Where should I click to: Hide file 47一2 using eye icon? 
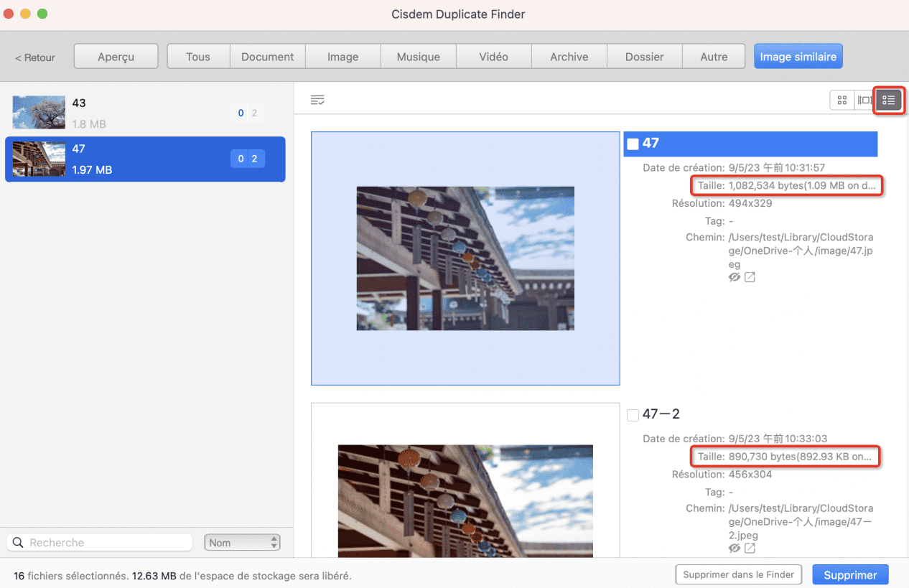coord(734,549)
